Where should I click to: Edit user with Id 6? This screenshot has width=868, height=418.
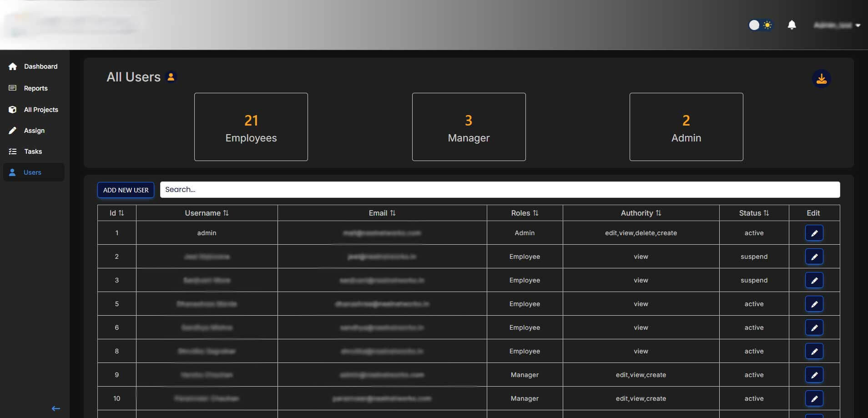click(814, 327)
